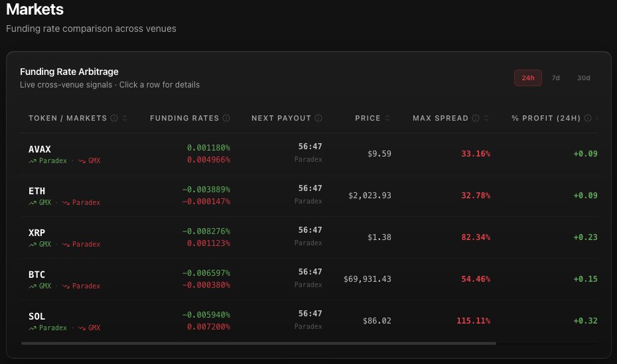This screenshot has width=617, height=364.
Task: Click the Next Payout info icon
Action: pos(318,118)
